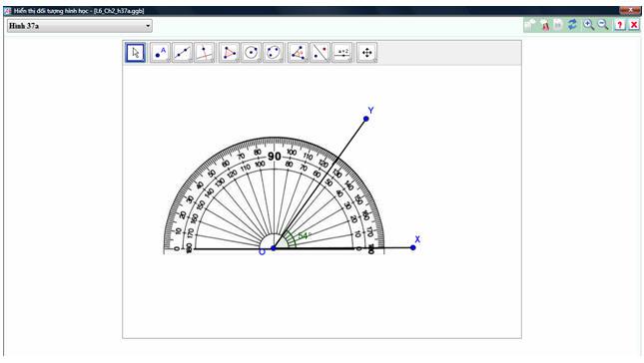Select the New Point tool
Image resolution: width=644 pixels, height=363 pixels.
160,53
